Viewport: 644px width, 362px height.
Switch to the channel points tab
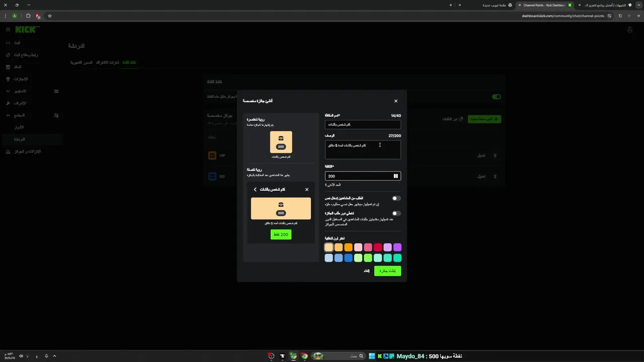pos(129,62)
